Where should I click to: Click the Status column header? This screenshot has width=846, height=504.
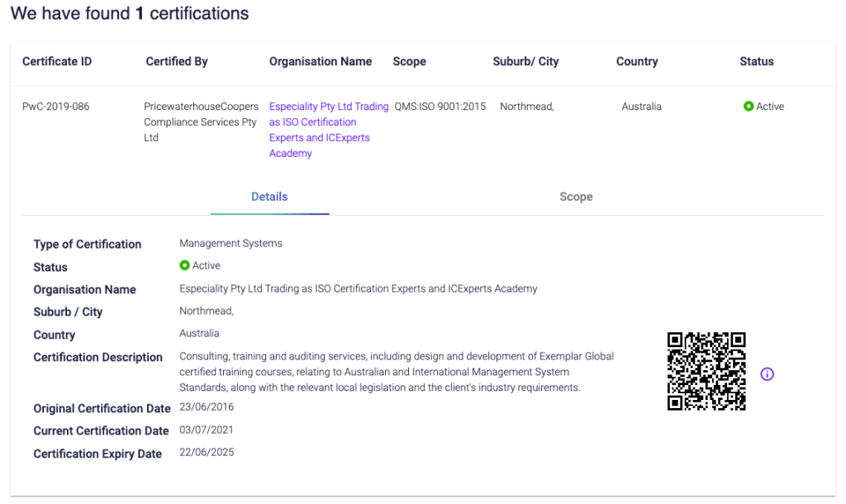point(757,61)
